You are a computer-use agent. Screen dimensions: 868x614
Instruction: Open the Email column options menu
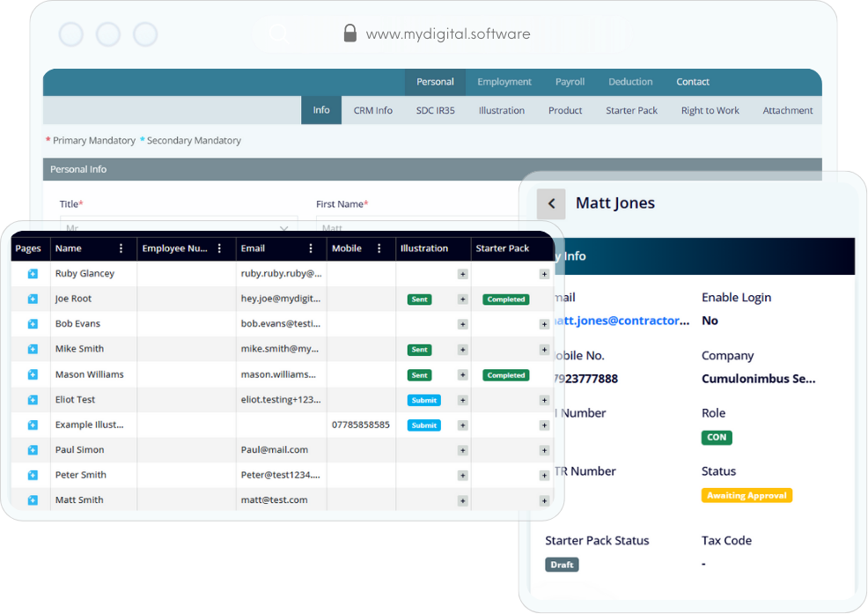pos(311,248)
